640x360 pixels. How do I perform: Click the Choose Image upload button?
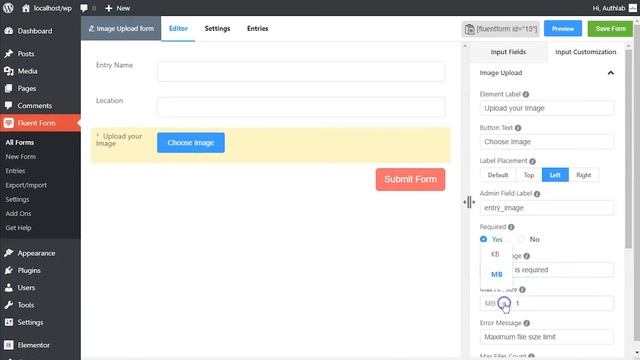[x=191, y=143]
